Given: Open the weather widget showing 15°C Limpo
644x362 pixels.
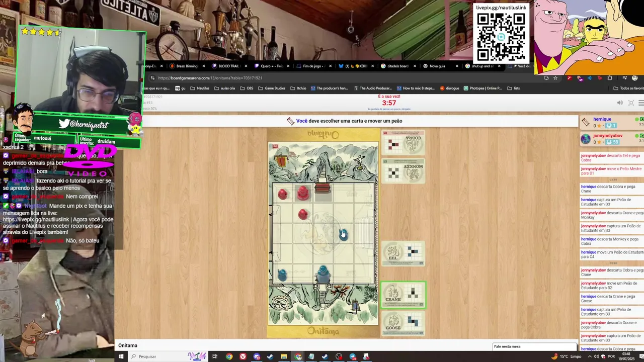Looking at the screenshot, I should pos(567,356).
